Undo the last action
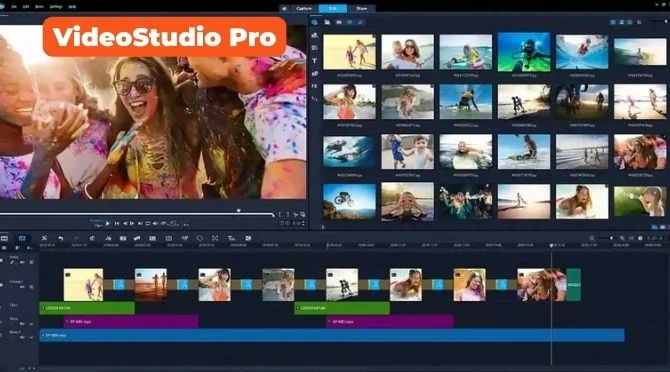Viewport: 670px width, 372px height. click(x=61, y=238)
